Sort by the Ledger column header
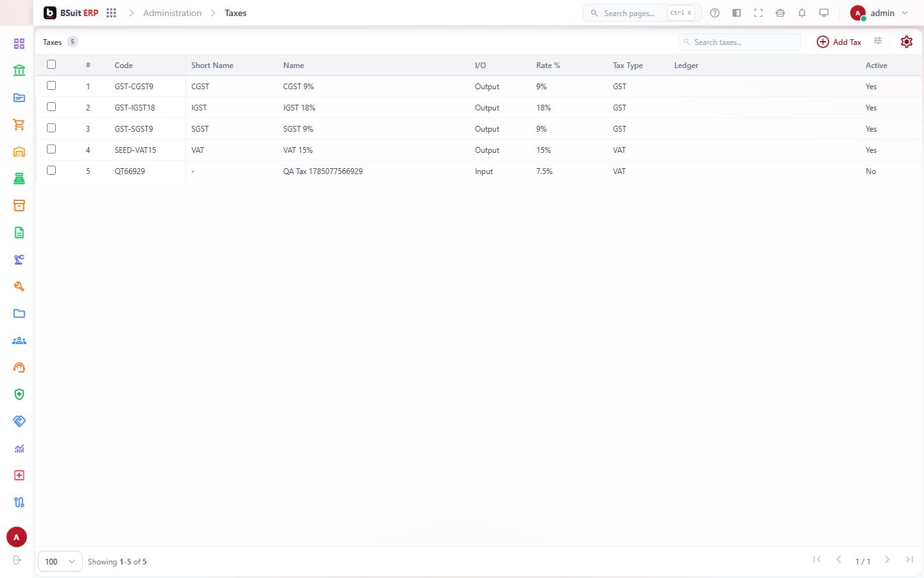Screen dimensions: 924x578 coord(686,66)
